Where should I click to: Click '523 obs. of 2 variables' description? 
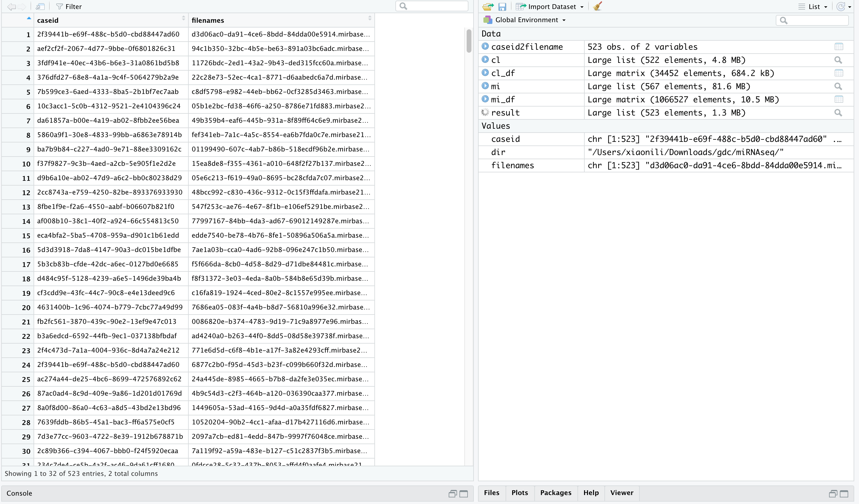pos(642,47)
